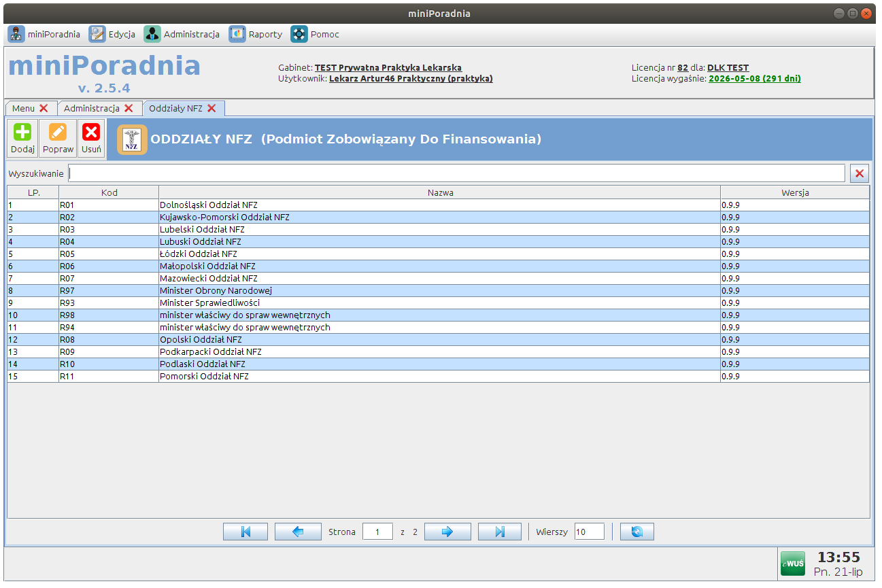882x588 pixels.
Task: Click the license expiry date link
Action: 754,78
